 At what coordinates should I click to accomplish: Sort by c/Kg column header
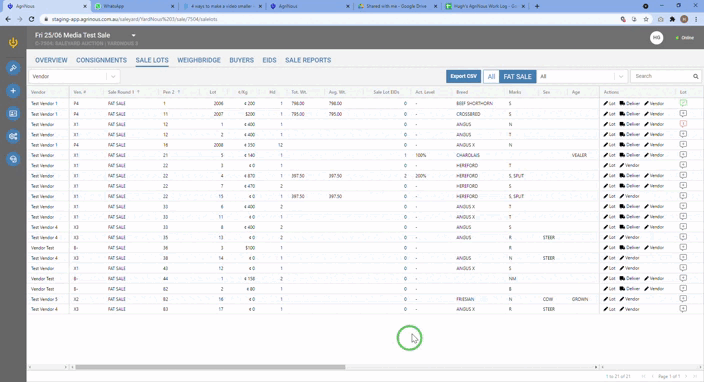(242, 92)
